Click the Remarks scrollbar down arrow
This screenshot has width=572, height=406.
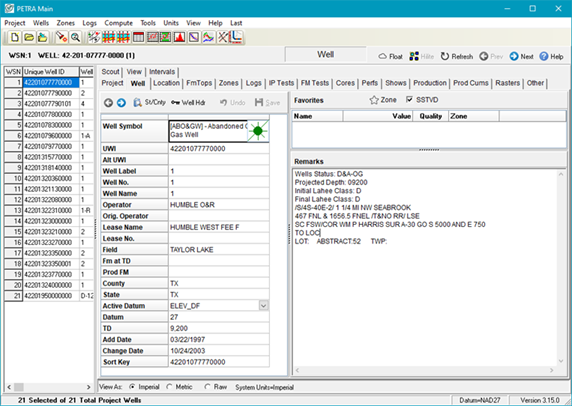561,361
